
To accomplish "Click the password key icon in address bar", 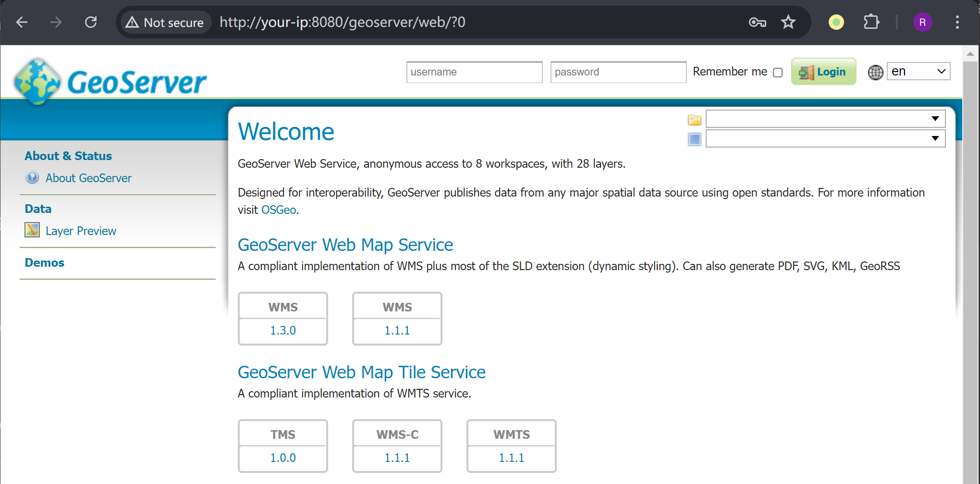I will 757,22.
